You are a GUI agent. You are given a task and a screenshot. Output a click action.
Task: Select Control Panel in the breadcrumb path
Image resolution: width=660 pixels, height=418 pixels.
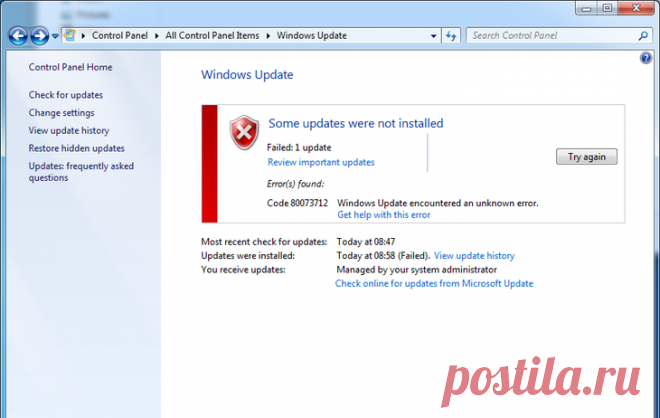tap(120, 36)
